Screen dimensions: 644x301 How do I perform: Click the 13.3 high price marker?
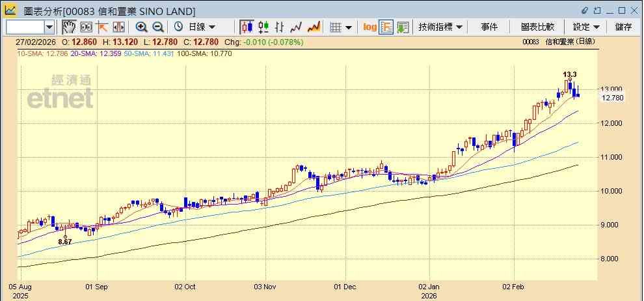pos(569,74)
